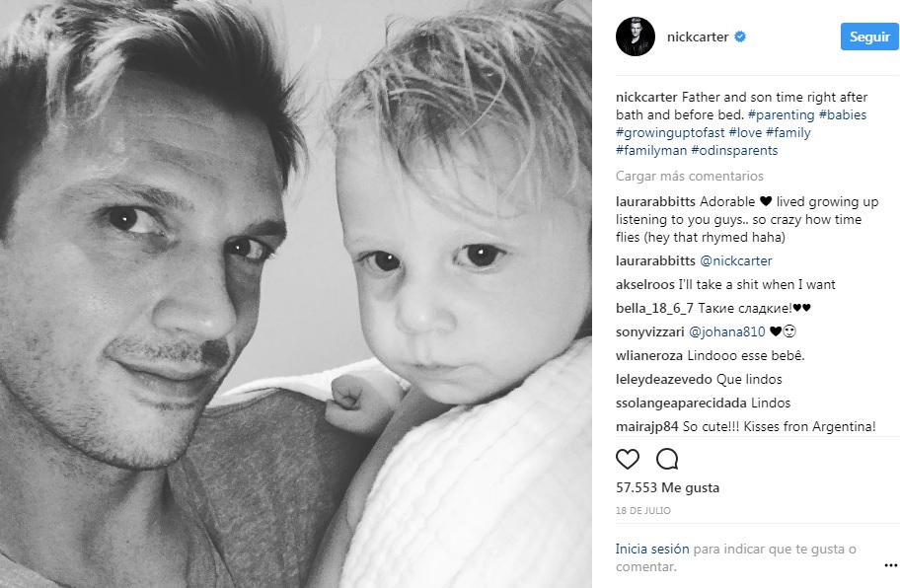Click the heart like icon
This screenshot has height=588, width=900.
coord(628,459)
